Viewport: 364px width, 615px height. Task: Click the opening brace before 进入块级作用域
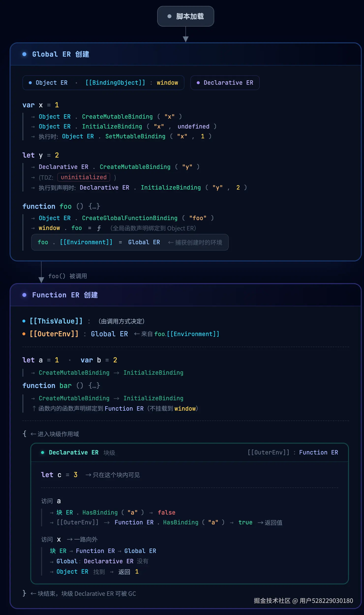[x=24, y=434]
